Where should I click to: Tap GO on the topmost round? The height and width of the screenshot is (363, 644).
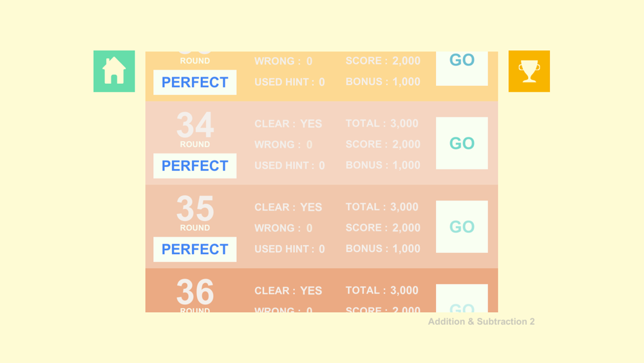click(x=462, y=68)
